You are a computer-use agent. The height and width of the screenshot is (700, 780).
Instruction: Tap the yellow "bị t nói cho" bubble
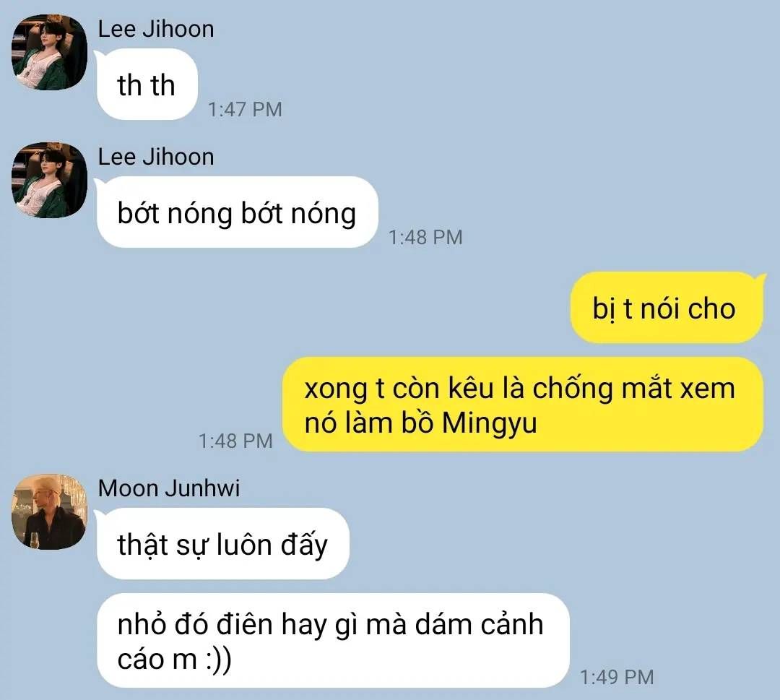coord(666,308)
